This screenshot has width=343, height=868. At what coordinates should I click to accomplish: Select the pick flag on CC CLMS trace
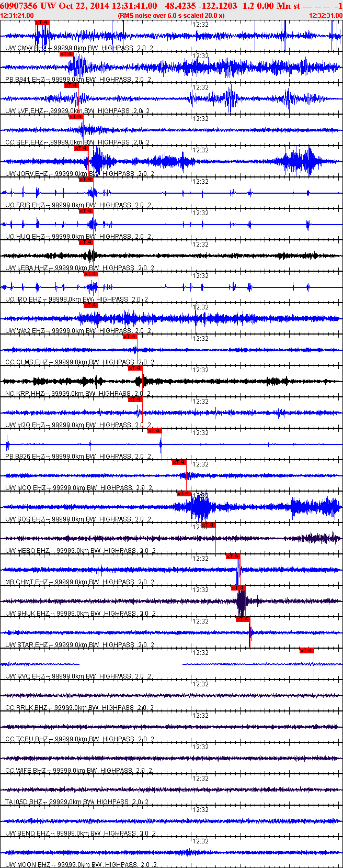[130, 337]
